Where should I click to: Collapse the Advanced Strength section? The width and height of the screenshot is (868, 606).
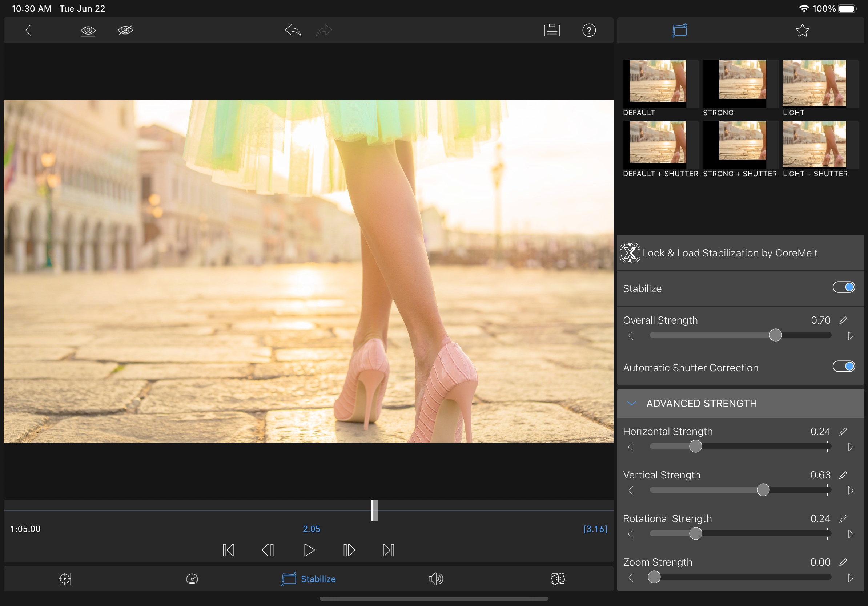pyautogui.click(x=631, y=403)
